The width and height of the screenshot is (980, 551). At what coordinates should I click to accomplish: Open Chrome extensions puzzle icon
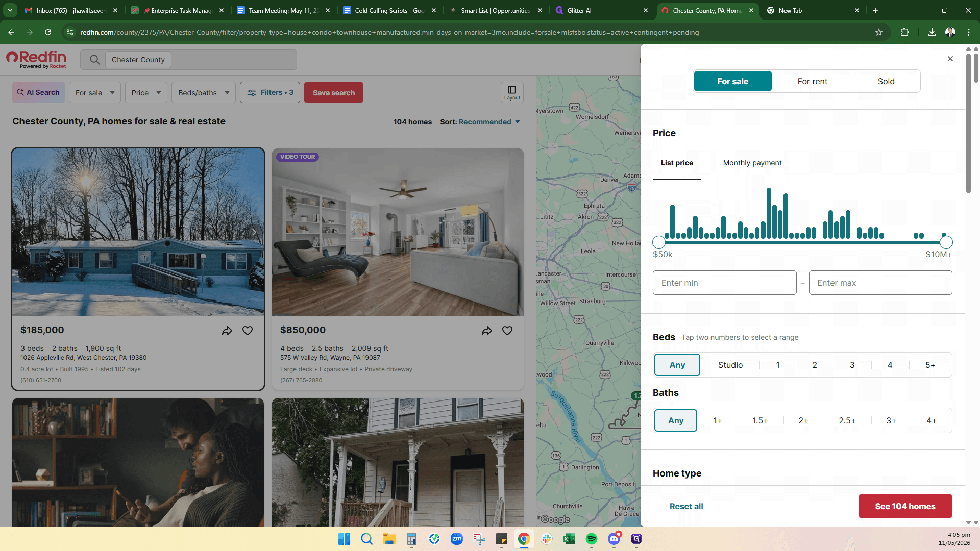coord(904,32)
